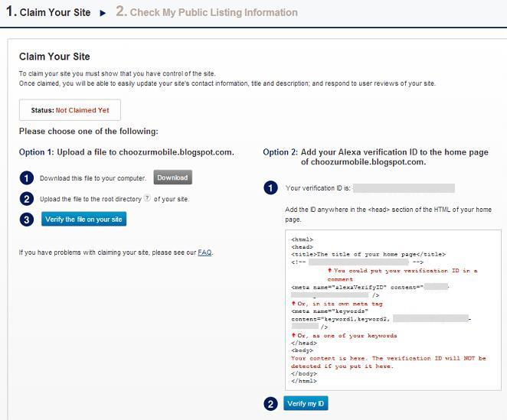Viewport: 507px width, 420px height.
Task: Click the Option 2 heading text
Action: point(375,157)
